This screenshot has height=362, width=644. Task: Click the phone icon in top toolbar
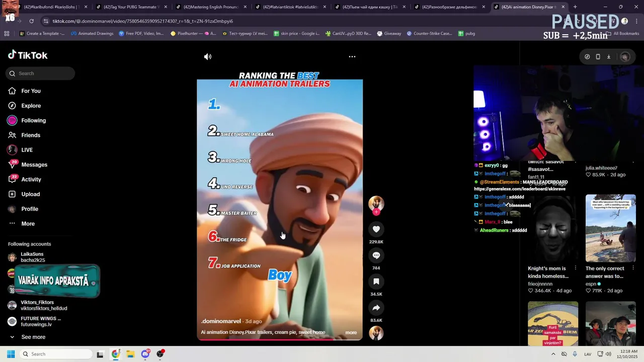[598, 57]
